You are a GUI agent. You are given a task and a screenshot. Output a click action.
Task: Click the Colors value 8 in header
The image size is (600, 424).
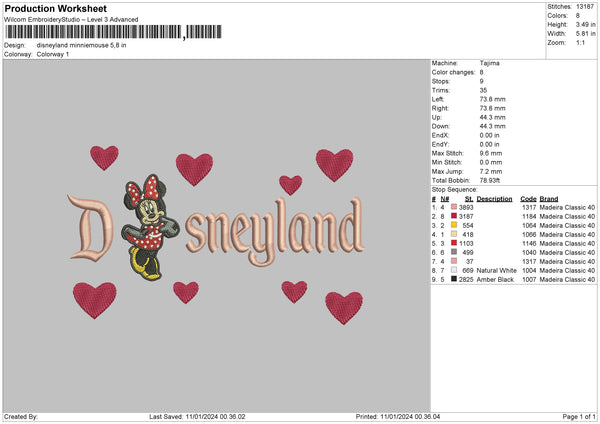point(578,16)
